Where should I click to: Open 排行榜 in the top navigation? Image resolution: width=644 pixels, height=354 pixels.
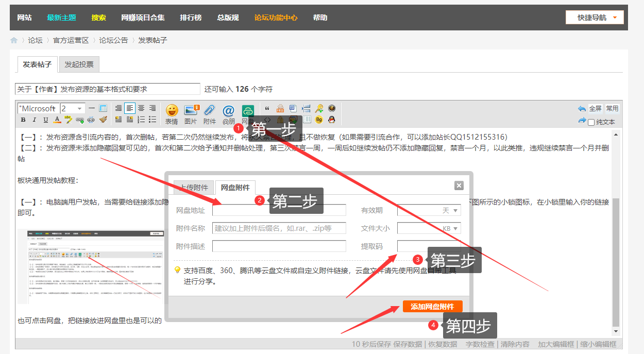click(x=191, y=18)
